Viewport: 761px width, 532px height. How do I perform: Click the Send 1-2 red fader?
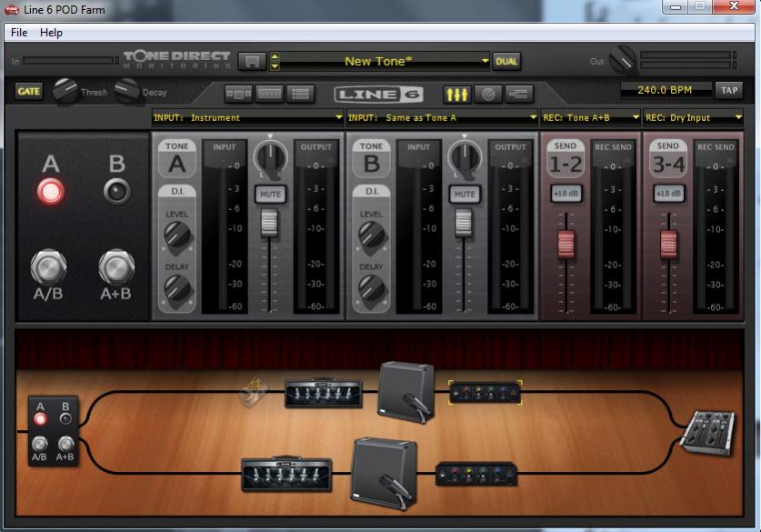point(566,244)
